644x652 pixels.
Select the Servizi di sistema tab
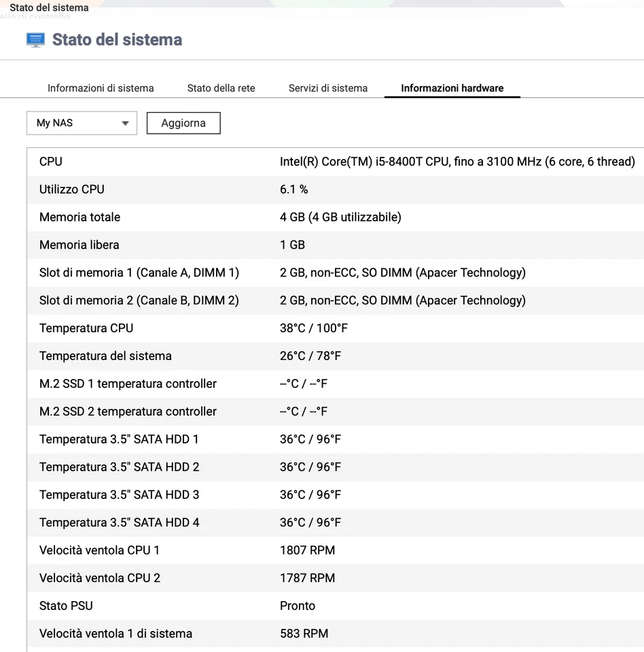(x=328, y=88)
